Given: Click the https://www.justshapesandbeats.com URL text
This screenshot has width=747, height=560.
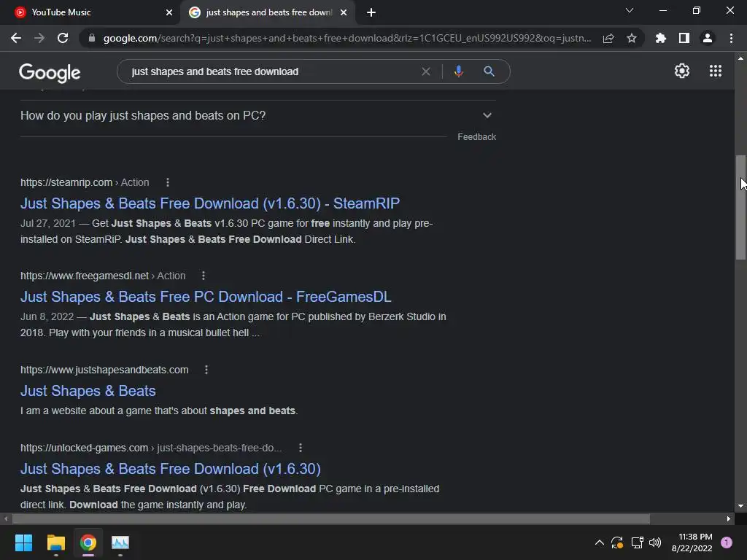Looking at the screenshot, I should click(x=104, y=370).
